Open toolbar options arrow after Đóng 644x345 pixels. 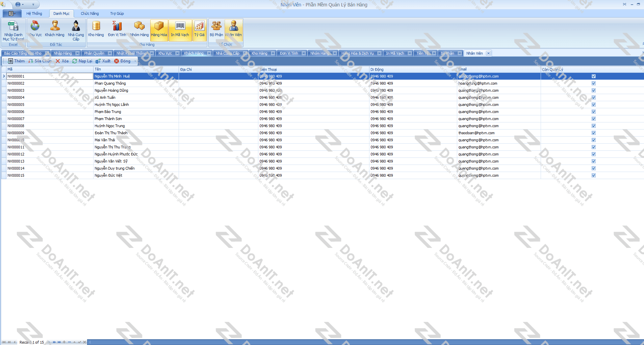[135, 61]
